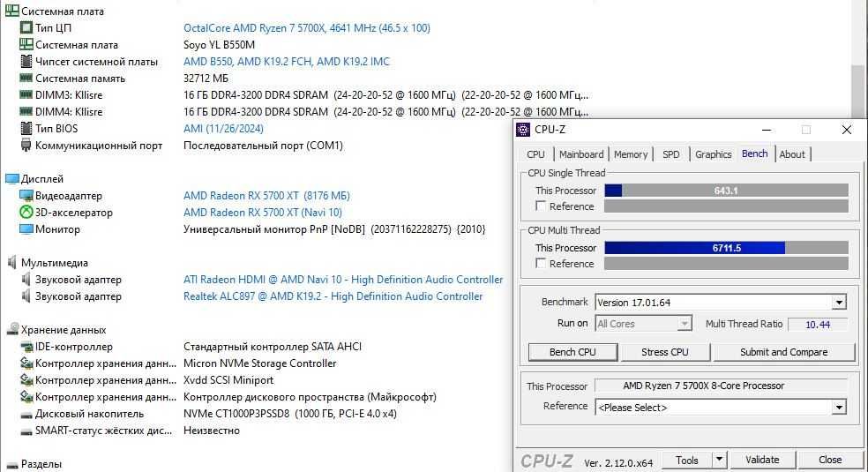Click the Single Thread This Processor score bar

point(726,191)
